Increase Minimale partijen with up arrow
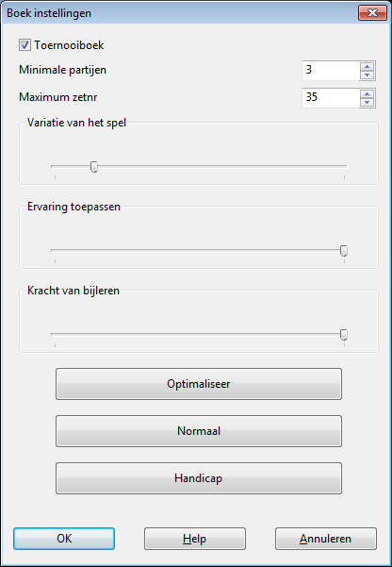 pyautogui.click(x=367, y=66)
